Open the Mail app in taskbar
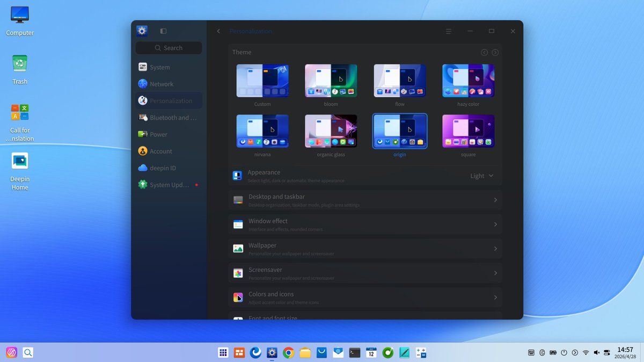This screenshot has height=362, width=644. [x=338, y=353]
